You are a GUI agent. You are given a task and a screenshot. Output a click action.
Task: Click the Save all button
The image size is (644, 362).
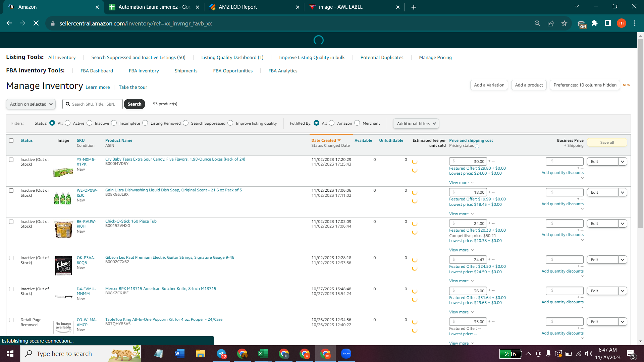click(x=607, y=142)
